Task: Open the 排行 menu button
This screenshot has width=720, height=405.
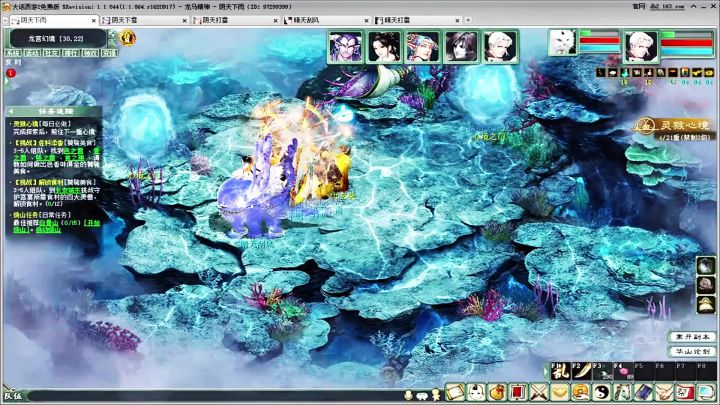Action: 71,53
